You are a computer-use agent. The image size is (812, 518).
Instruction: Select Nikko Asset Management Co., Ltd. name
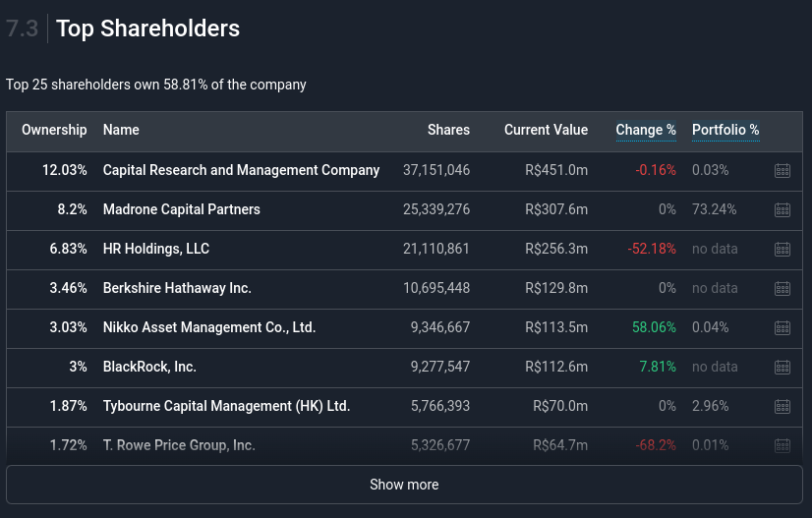209,327
